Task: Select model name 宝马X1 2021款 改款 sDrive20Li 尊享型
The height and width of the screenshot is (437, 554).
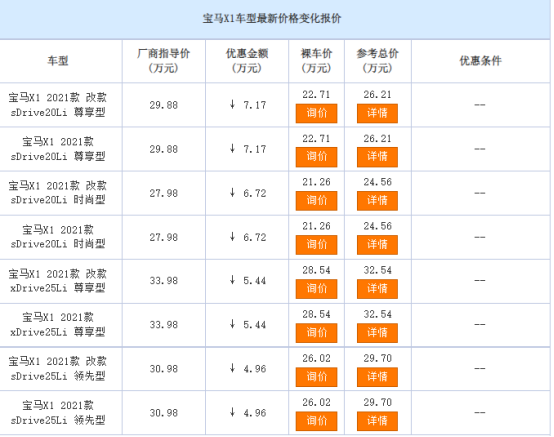Action: (58, 105)
